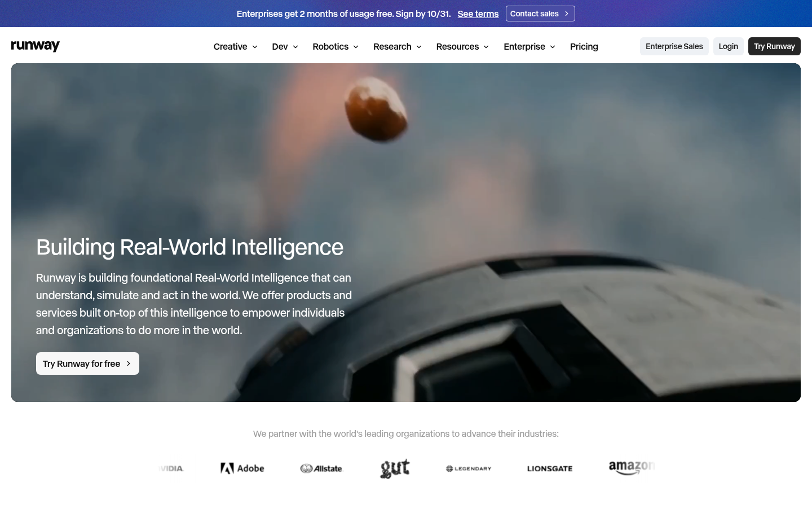Open the Research dropdown menu
Image resolution: width=812 pixels, height=508 pixels.
(398, 46)
